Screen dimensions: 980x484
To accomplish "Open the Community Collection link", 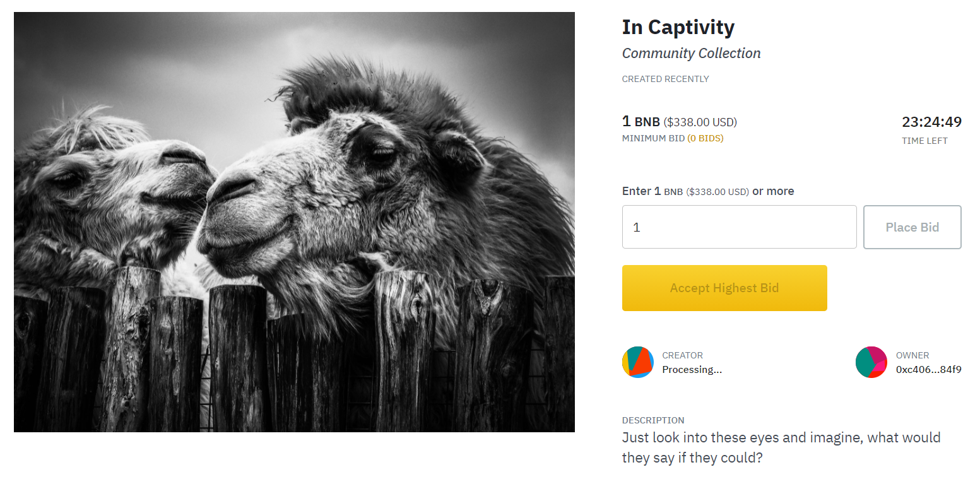I will click(691, 54).
